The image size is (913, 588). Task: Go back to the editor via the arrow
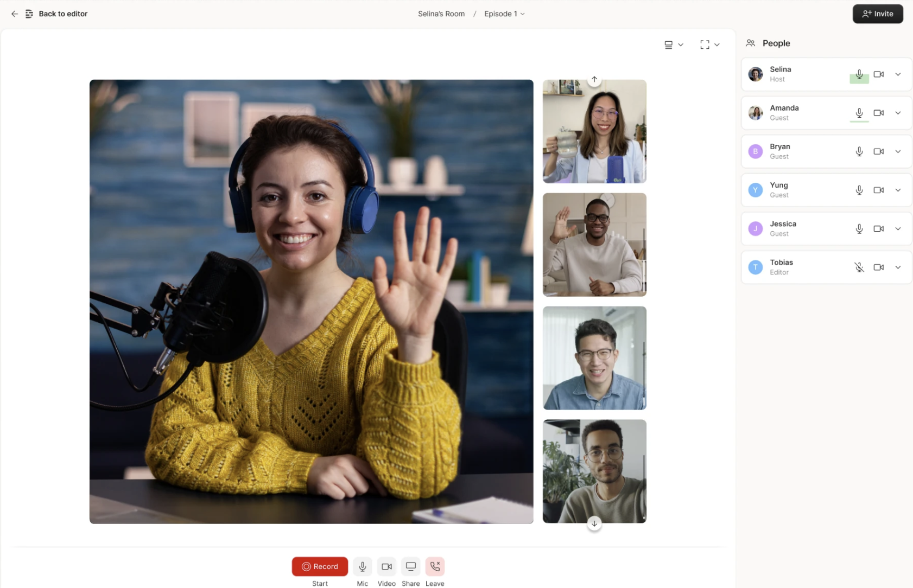(x=15, y=14)
